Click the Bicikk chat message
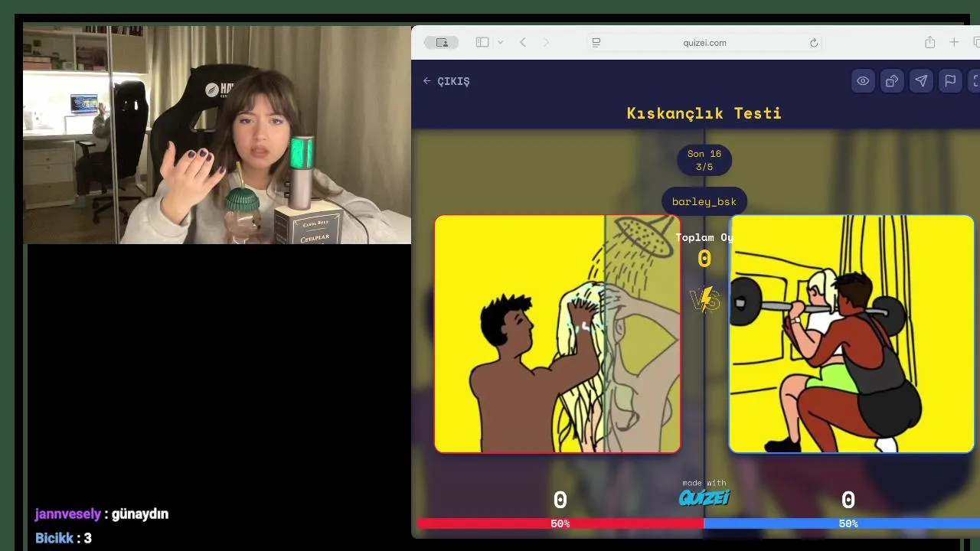Image resolution: width=980 pixels, height=551 pixels. tap(64, 538)
